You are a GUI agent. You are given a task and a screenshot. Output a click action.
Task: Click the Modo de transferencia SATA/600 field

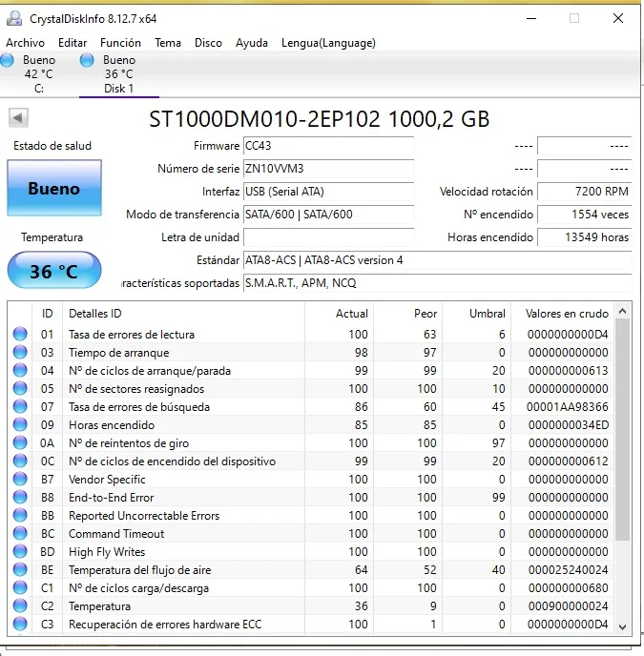pyautogui.click(x=328, y=215)
